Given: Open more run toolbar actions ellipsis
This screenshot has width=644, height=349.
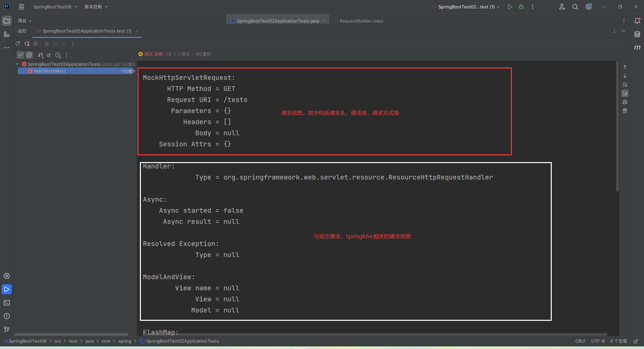Looking at the screenshot, I should [73, 44].
